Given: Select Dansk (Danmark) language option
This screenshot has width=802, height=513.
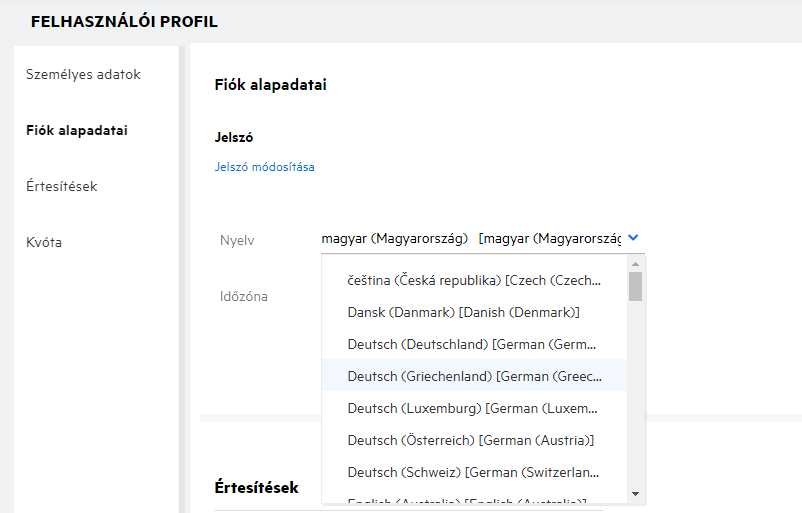Looking at the screenshot, I should tap(463, 313).
